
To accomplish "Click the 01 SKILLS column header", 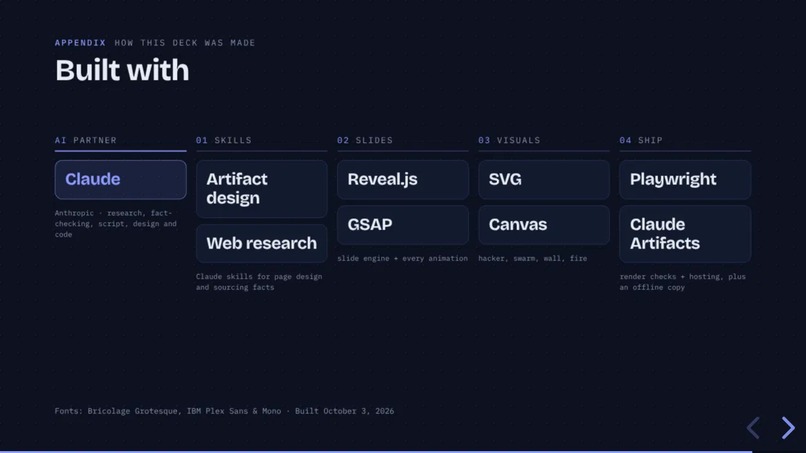I will point(224,140).
